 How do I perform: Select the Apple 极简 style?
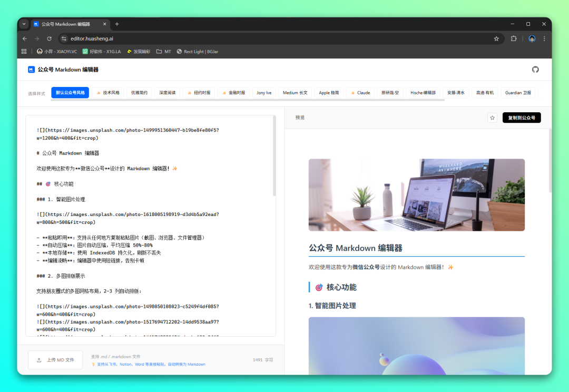(x=329, y=93)
